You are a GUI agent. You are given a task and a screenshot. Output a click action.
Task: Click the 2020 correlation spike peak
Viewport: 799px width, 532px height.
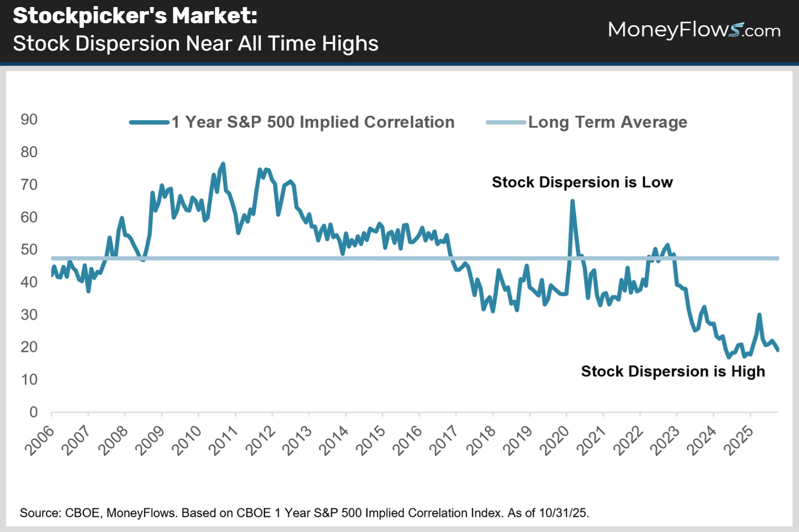[x=572, y=201]
